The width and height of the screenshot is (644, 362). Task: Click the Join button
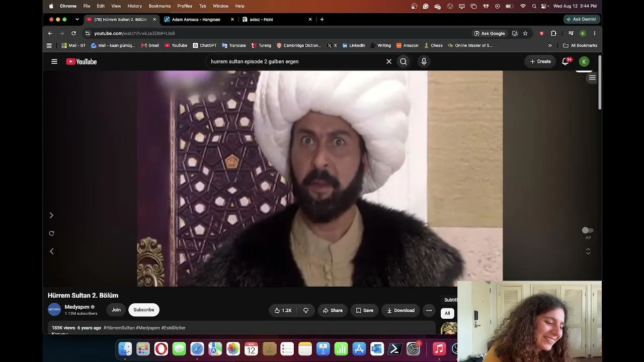[116, 310]
